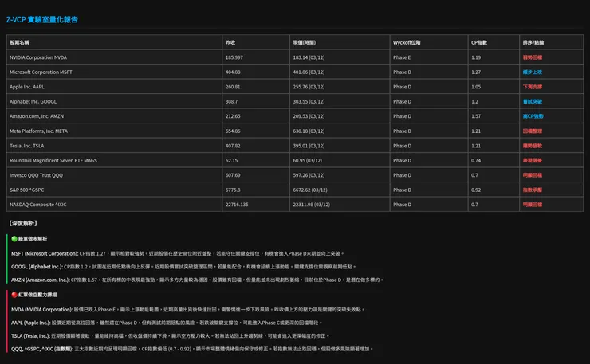Click the 綠軍做多解析 subsection heading
Screen dimensions: 590x364
click(33, 239)
